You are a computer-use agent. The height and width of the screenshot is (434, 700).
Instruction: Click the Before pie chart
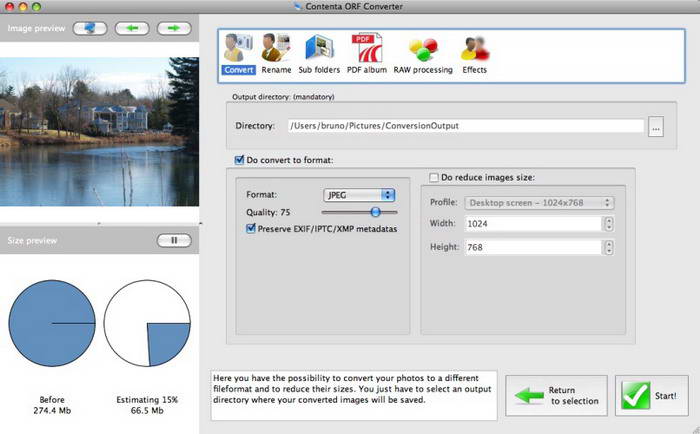click(x=52, y=323)
